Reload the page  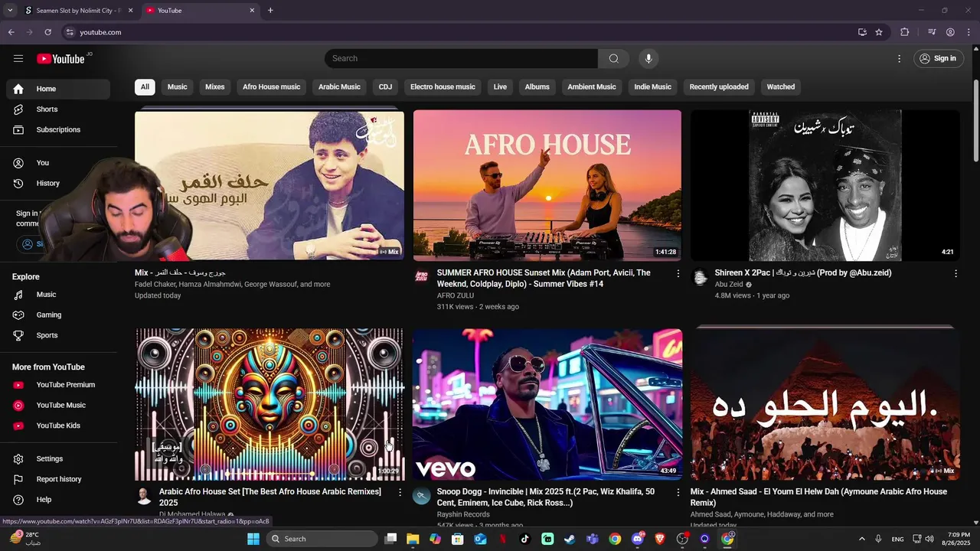(47, 32)
